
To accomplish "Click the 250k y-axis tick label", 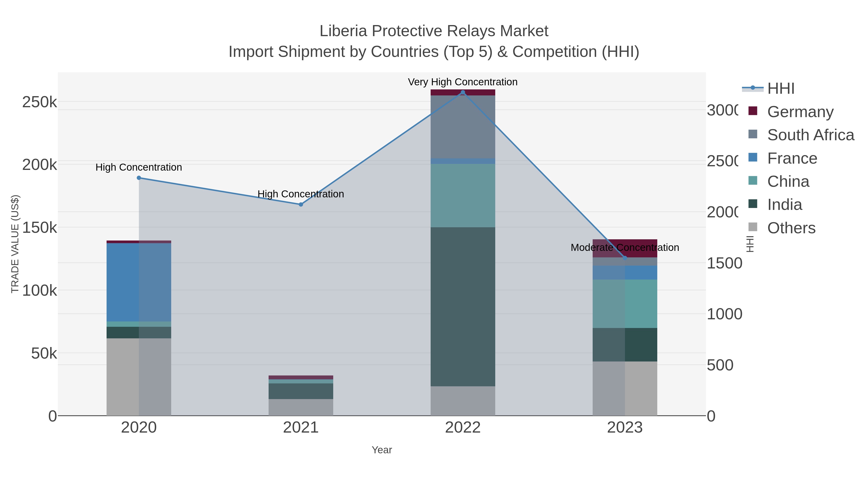I will 40,102.
